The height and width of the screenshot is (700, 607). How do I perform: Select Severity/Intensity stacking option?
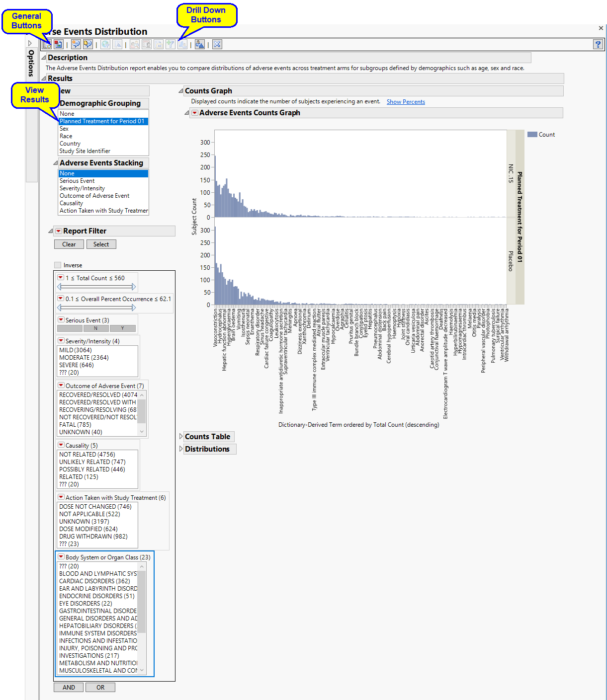pyautogui.click(x=103, y=188)
